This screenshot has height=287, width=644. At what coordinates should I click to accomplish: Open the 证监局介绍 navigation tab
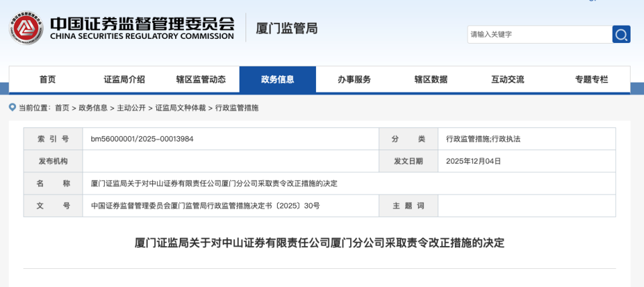[x=124, y=80]
